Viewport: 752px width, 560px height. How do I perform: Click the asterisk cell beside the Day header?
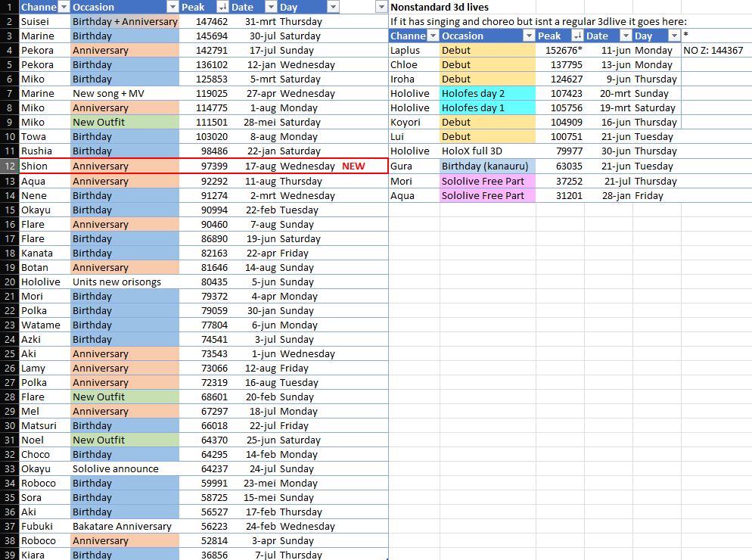[x=716, y=36]
